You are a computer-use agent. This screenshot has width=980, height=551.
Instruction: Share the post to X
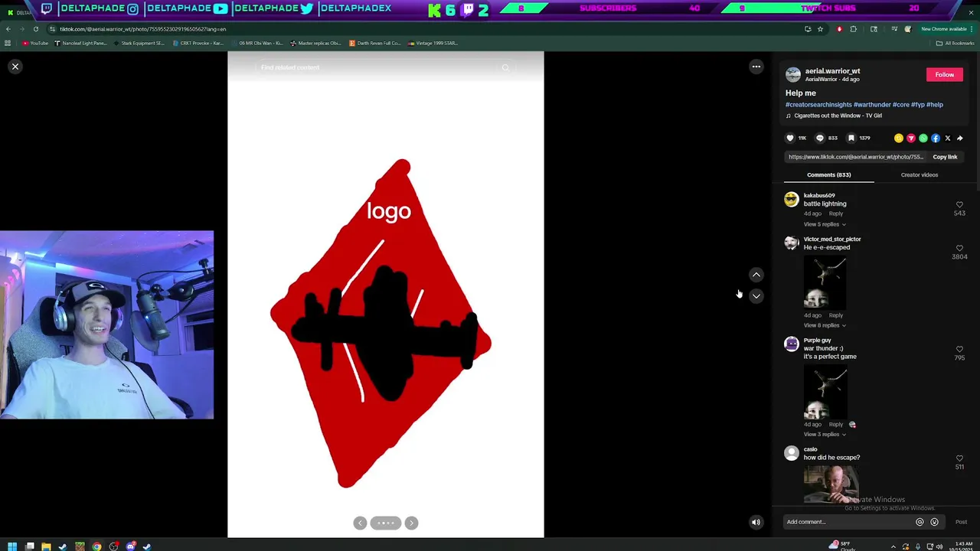(x=948, y=139)
